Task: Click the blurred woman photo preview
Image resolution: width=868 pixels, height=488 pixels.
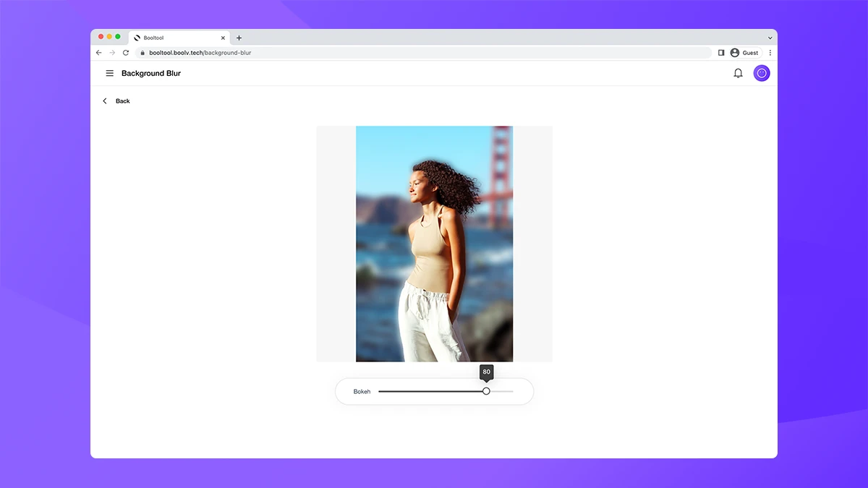Action: coord(434,244)
